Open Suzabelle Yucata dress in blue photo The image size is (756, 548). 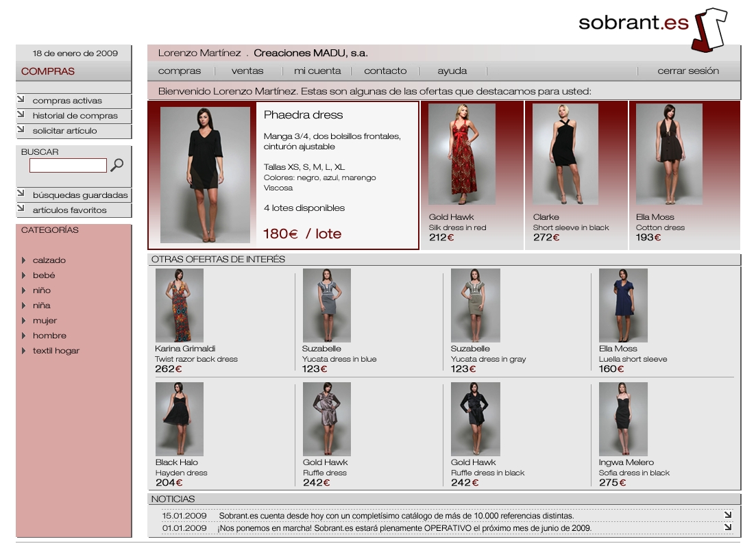327,306
